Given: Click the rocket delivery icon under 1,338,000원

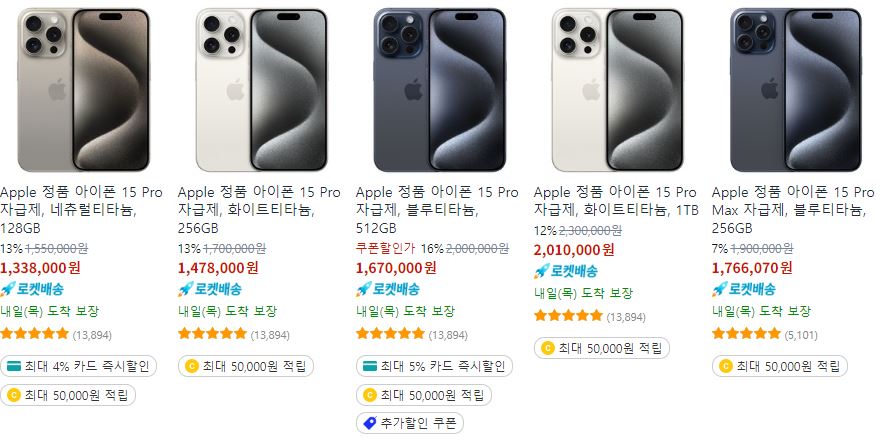Looking at the screenshot, I should (7, 290).
